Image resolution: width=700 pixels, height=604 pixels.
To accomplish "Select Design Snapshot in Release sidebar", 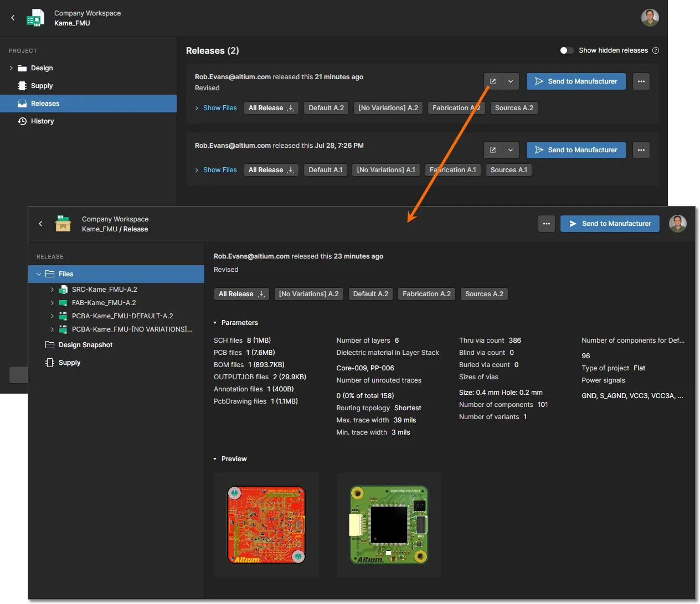I will [116, 345].
